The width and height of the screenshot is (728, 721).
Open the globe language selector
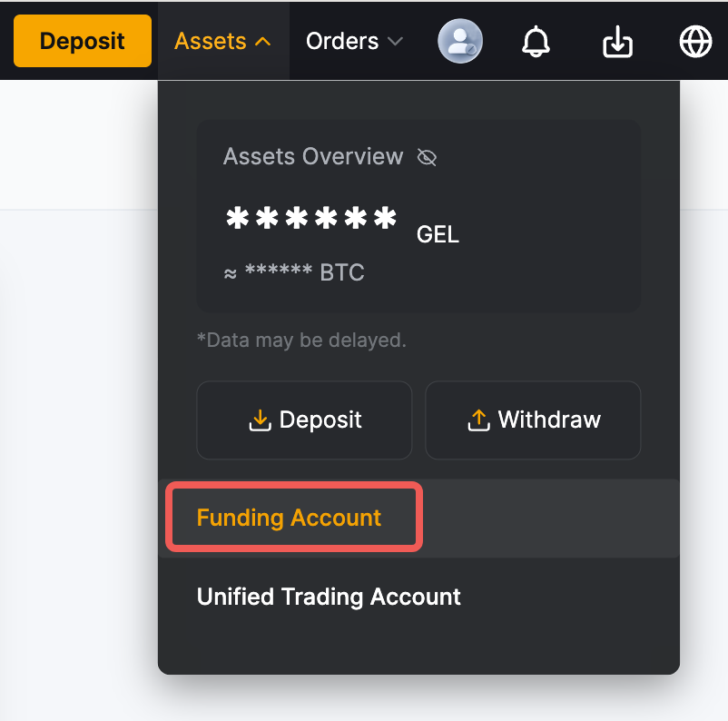tap(696, 41)
